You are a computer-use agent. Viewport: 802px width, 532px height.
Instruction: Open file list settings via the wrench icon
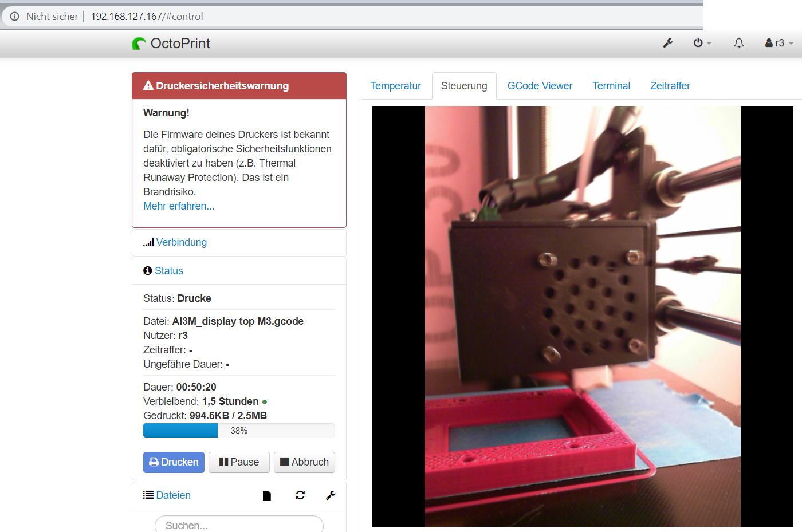point(331,495)
